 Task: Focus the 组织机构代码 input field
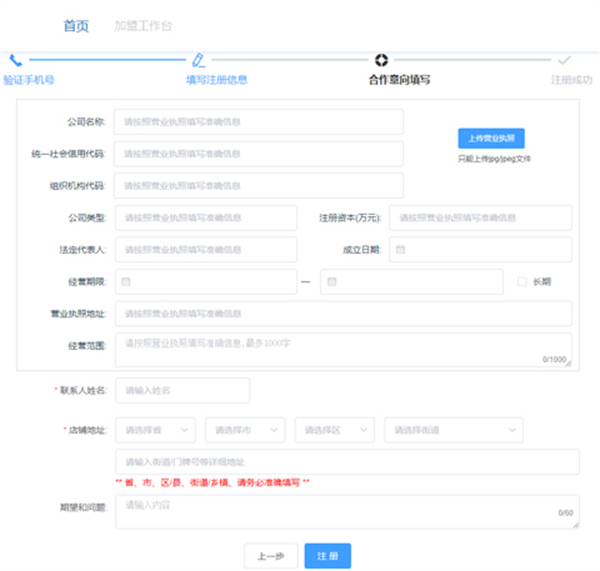tap(259, 186)
